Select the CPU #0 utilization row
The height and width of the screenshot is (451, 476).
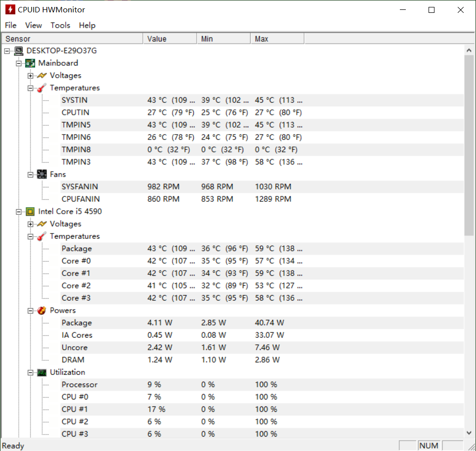pos(262,397)
